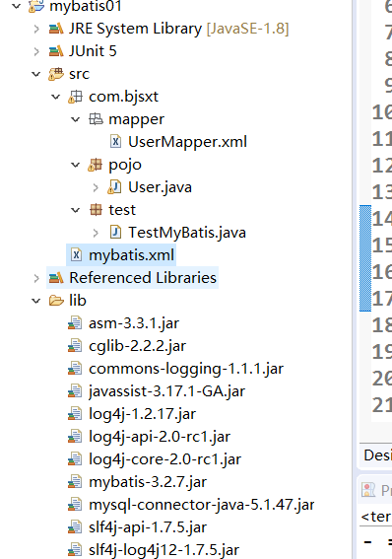Click the test package icon
392x559 pixels.
click(96, 210)
